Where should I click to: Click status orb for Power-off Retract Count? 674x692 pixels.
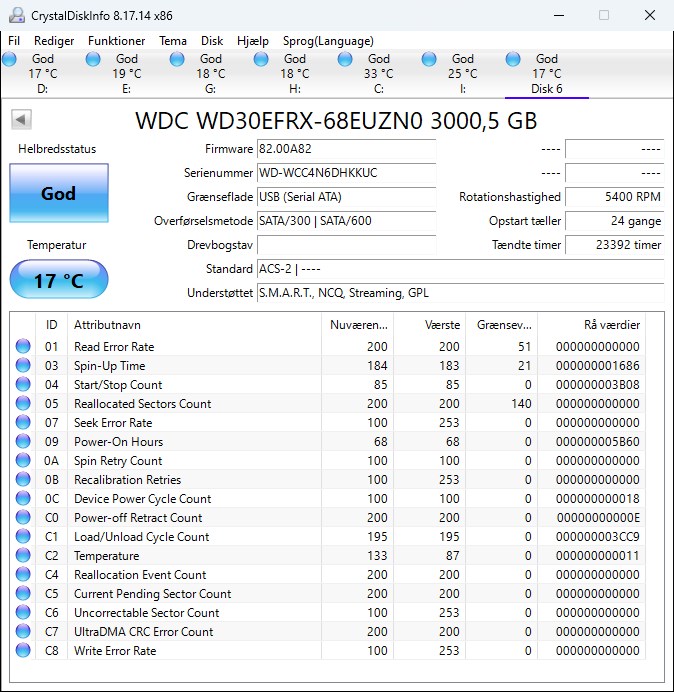tap(23, 517)
